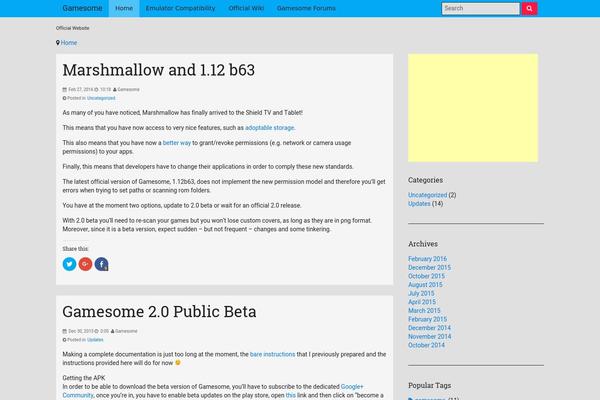
Task: Open March 2015 archive
Action: 424,311
